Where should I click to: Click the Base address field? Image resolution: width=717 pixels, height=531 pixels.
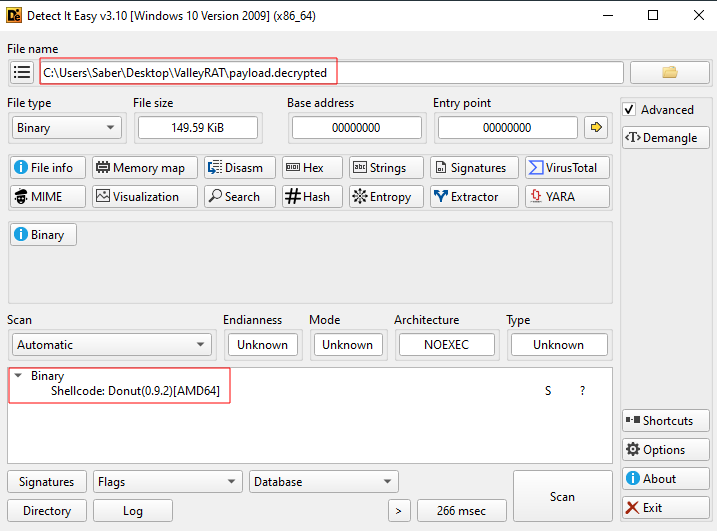tap(356, 128)
